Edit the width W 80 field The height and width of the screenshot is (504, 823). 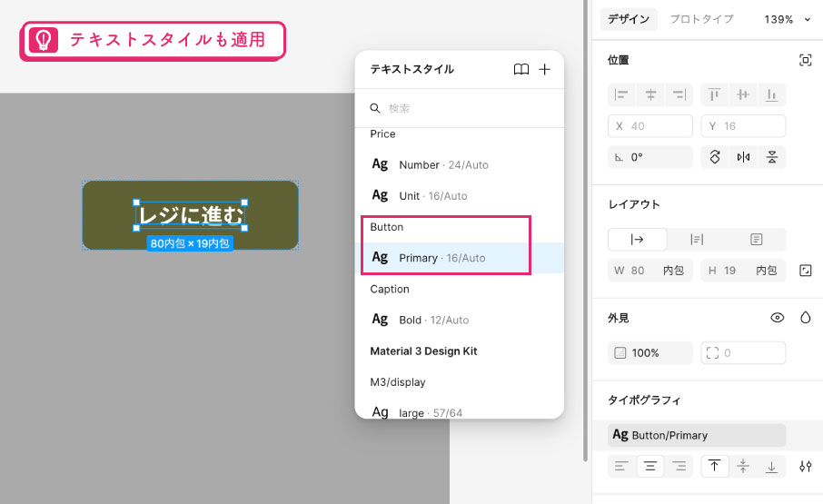(x=650, y=271)
